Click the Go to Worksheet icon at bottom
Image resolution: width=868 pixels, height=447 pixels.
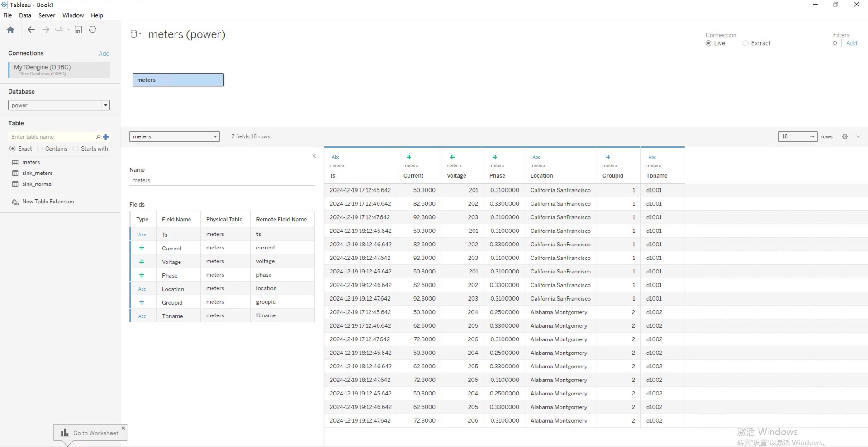[65, 433]
